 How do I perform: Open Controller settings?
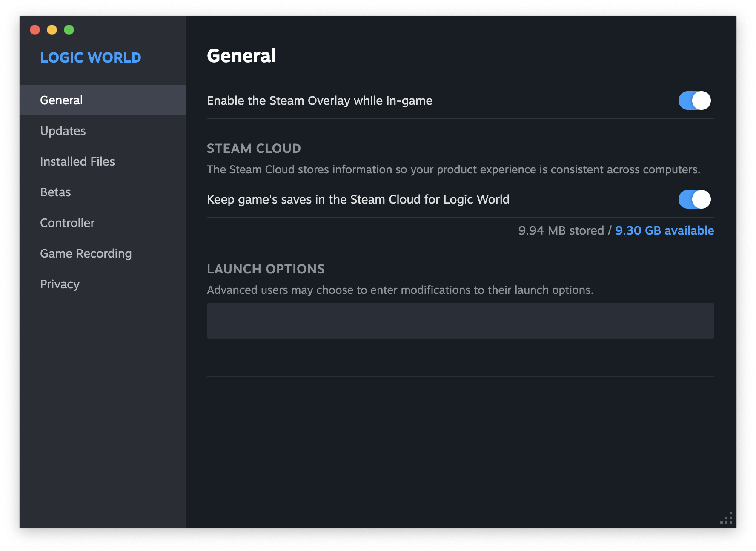click(103, 223)
